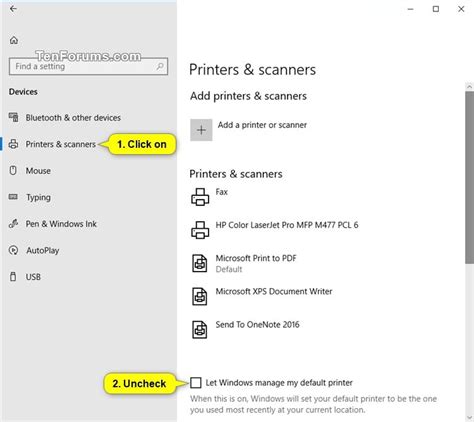Click the Send To OneNote 2016 icon

tap(200, 329)
